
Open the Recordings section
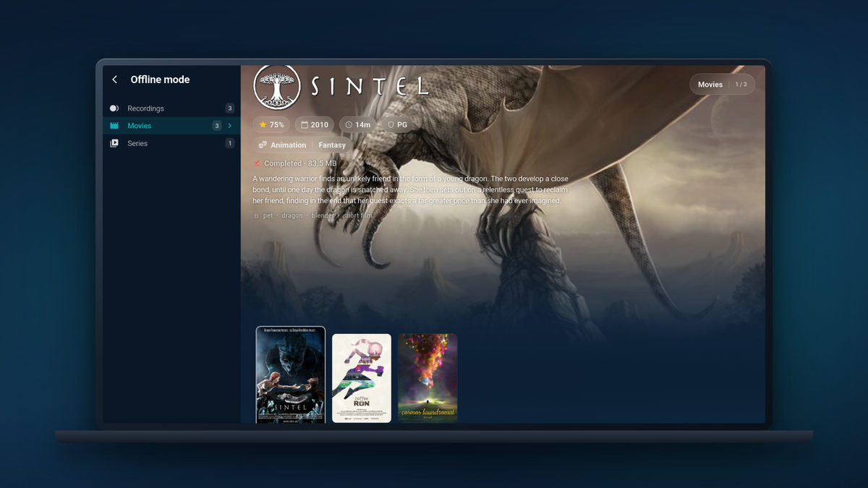tap(171, 108)
